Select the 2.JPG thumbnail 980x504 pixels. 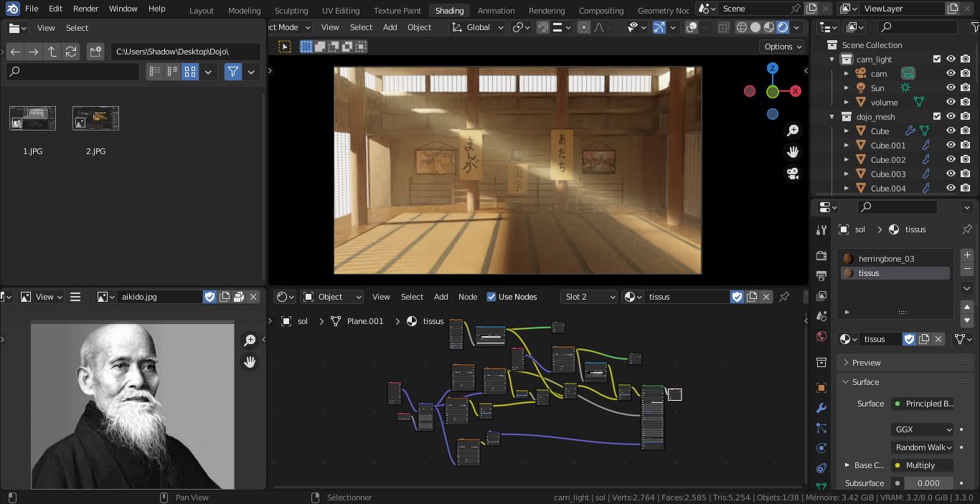(x=95, y=119)
